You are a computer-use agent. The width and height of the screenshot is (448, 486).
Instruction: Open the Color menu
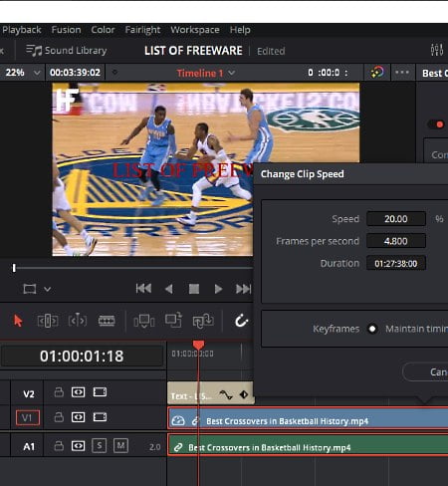pos(103,30)
